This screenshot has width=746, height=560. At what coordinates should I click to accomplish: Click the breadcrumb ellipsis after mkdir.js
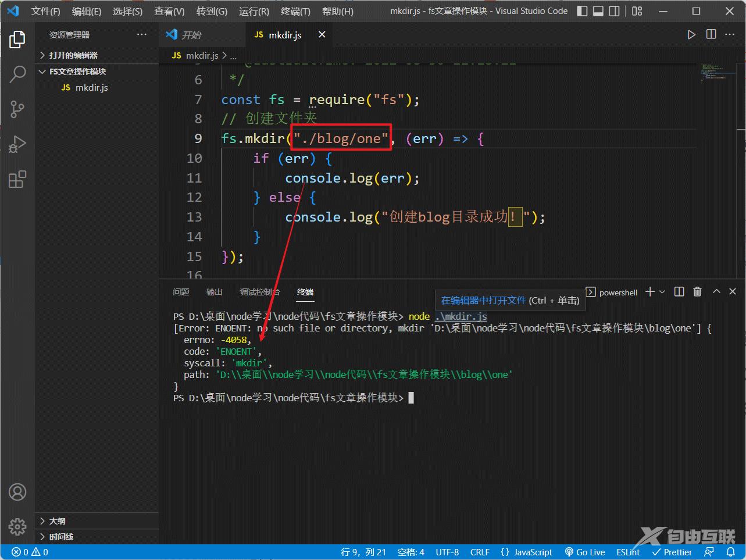(233, 56)
